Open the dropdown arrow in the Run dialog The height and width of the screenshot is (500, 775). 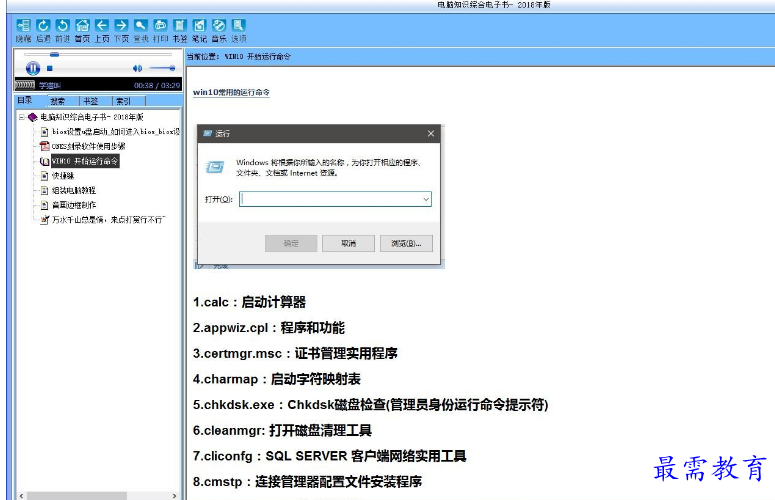426,199
